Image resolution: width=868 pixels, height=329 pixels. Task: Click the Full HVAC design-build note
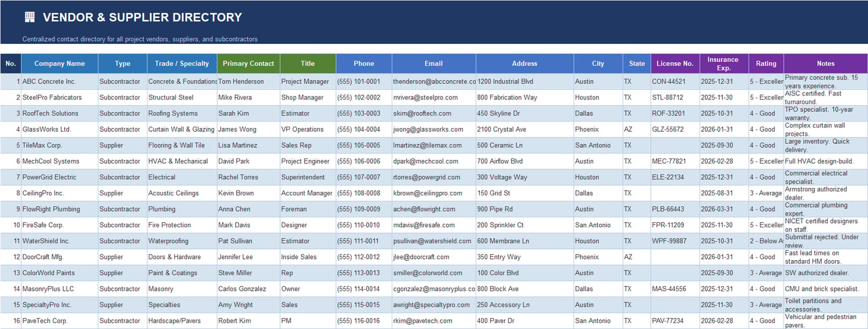point(826,161)
